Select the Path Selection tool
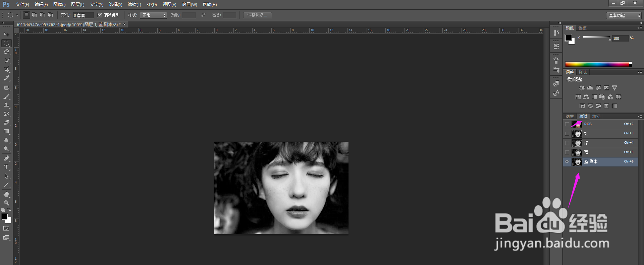This screenshot has width=644, height=265. (x=6, y=176)
